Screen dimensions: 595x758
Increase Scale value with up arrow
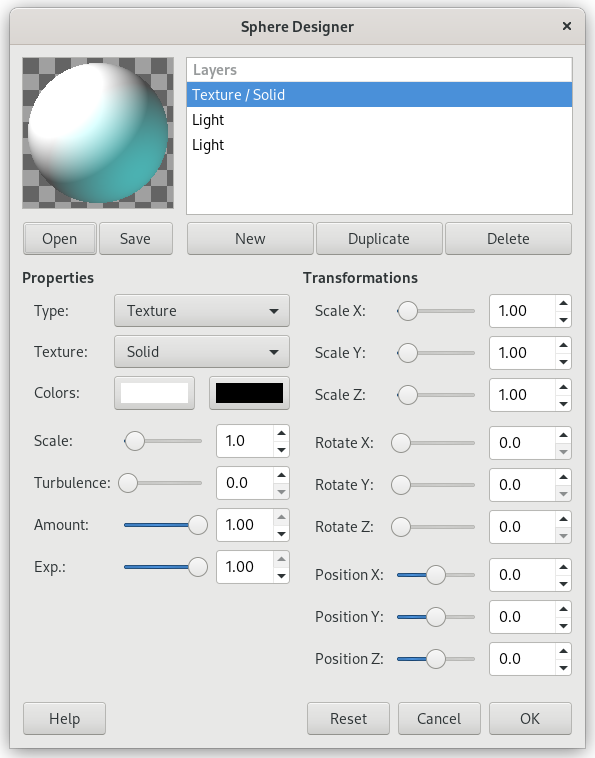click(281, 433)
